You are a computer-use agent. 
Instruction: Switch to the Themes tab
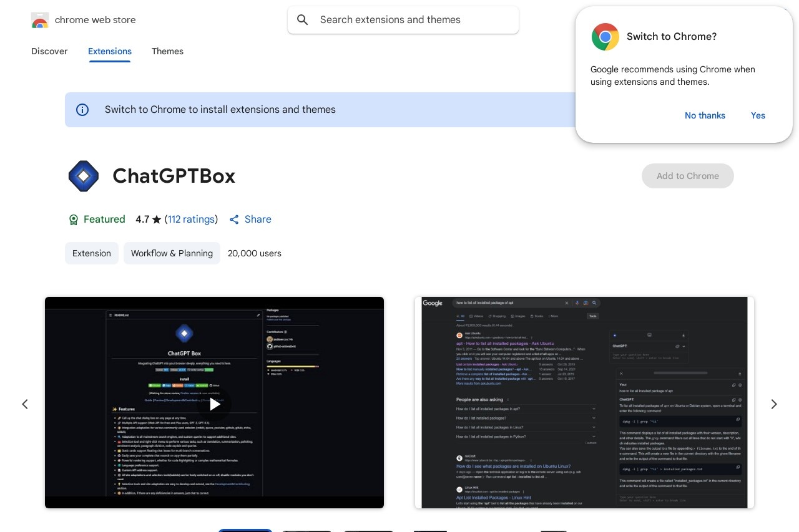[x=167, y=51]
